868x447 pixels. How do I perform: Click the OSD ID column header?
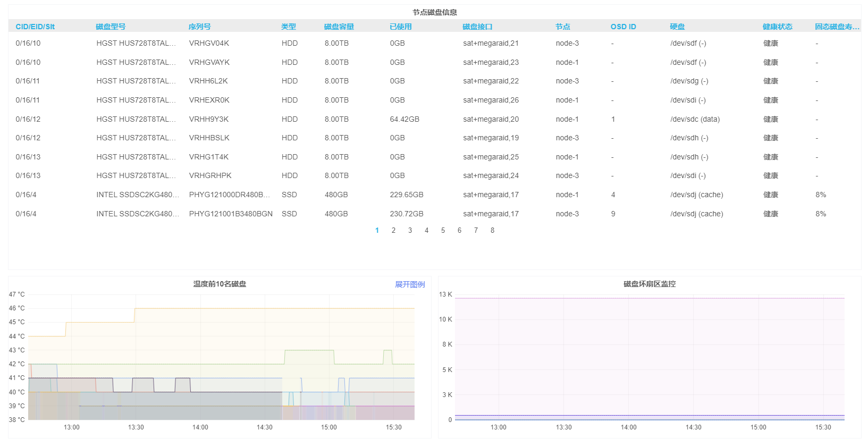623,27
